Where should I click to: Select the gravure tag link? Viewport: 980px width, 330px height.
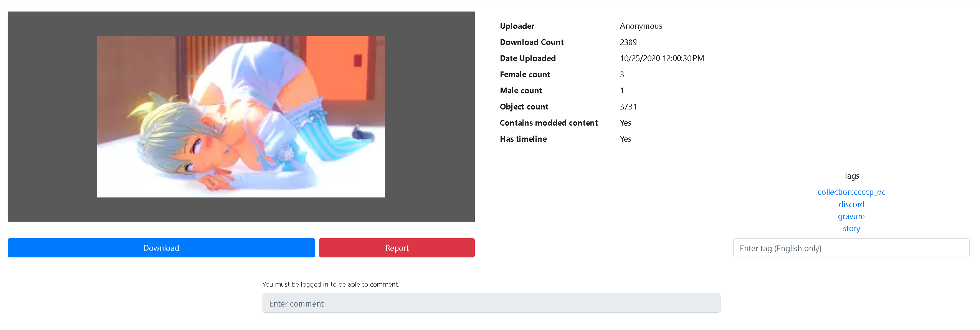(x=851, y=216)
